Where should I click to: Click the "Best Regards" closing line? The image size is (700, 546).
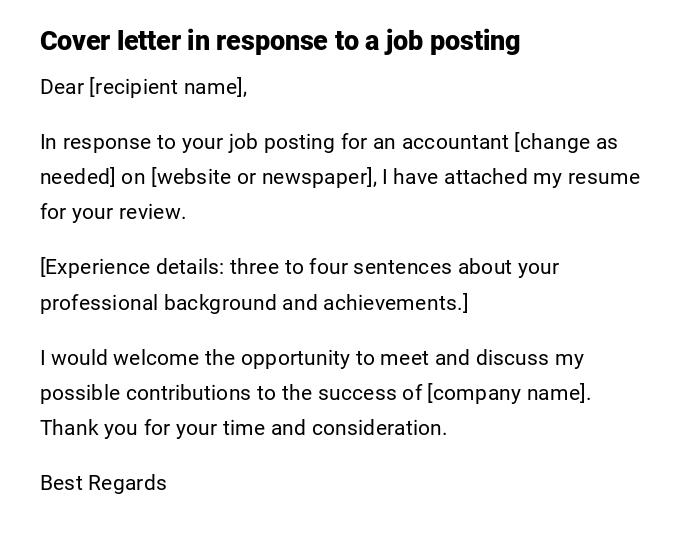(x=103, y=483)
